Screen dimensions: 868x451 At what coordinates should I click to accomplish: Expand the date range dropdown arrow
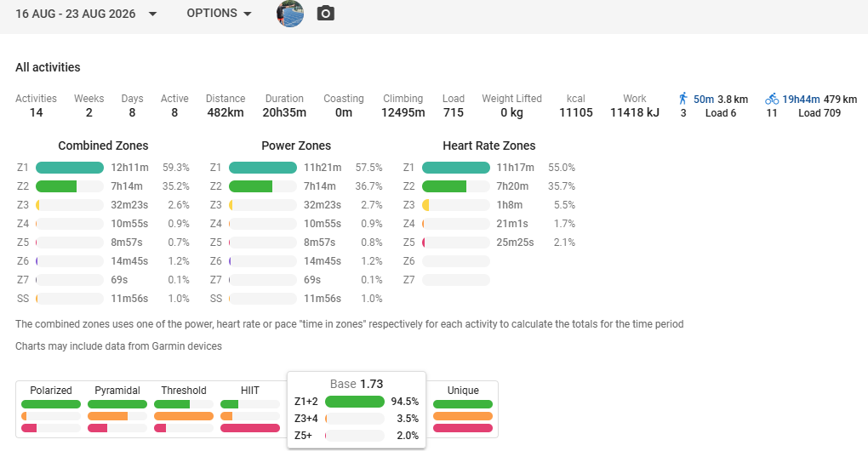153,14
